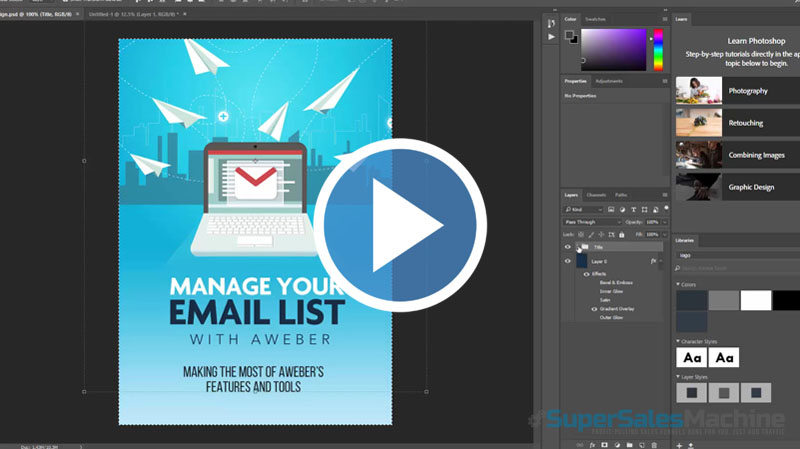Click the create new group folder icon
This screenshot has height=449, width=800.
[630, 443]
